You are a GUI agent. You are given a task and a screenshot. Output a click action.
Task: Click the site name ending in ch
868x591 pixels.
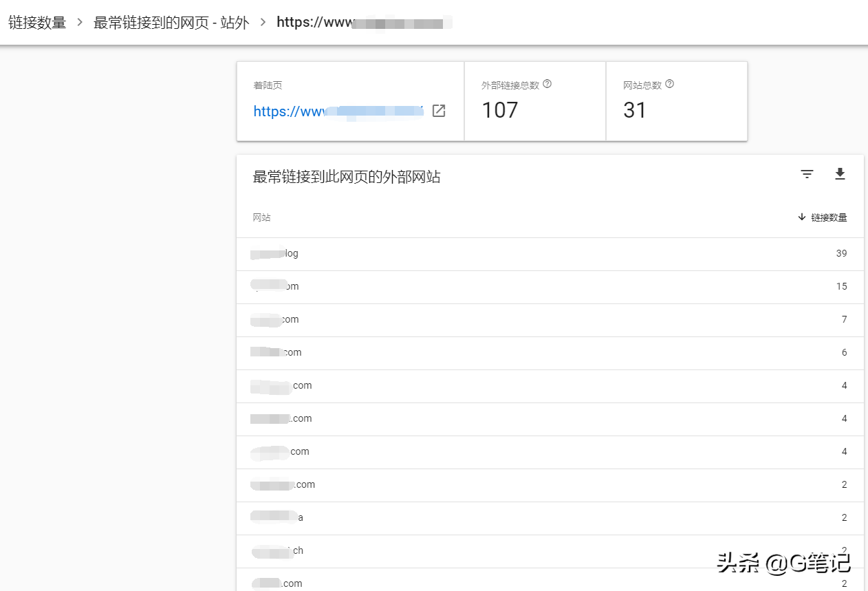pos(277,550)
